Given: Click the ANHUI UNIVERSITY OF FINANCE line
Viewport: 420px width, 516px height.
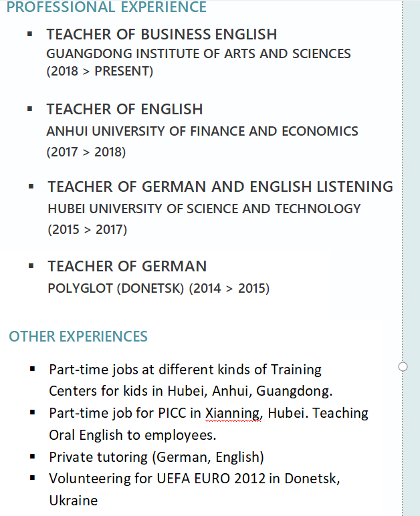Looking at the screenshot, I should click(x=202, y=131).
